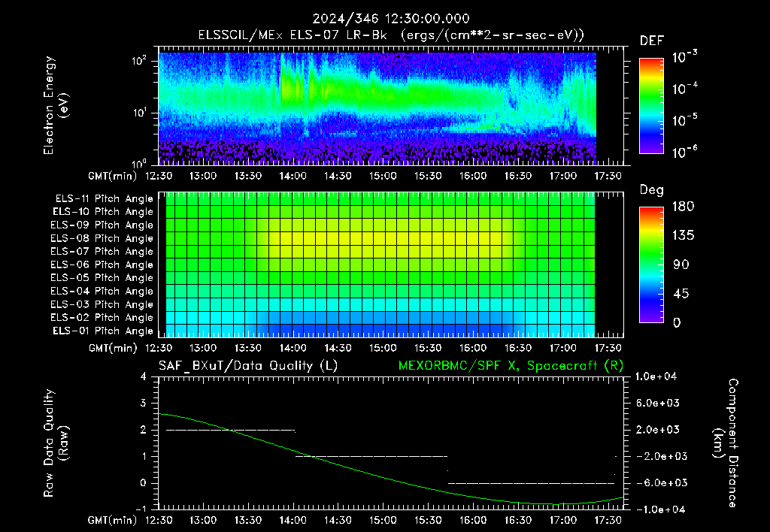Select the Raw Data Quality (Raw) axis label
Image resolution: width=770 pixels, height=532 pixels.
[56, 443]
